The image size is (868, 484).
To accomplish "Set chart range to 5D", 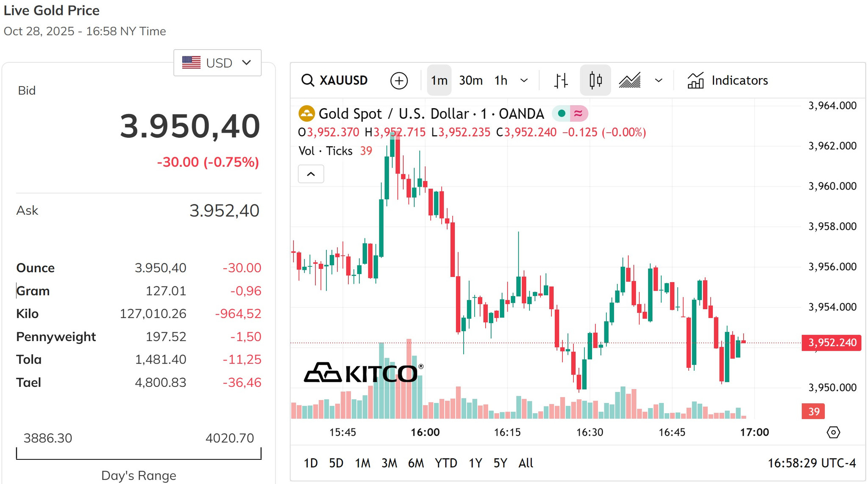I will (336, 463).
